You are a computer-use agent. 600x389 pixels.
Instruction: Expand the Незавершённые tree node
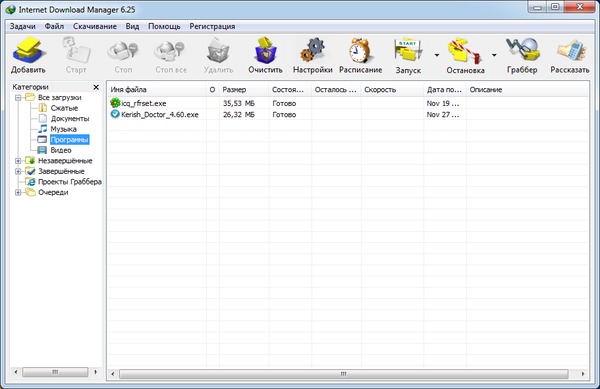(x=18, y=161)
